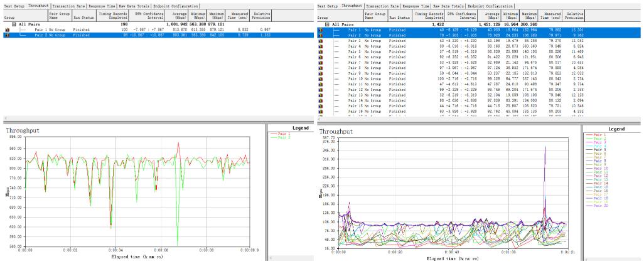Click the pair icon on Pair 5 row
644x264 pixels.
coord(321,51)
